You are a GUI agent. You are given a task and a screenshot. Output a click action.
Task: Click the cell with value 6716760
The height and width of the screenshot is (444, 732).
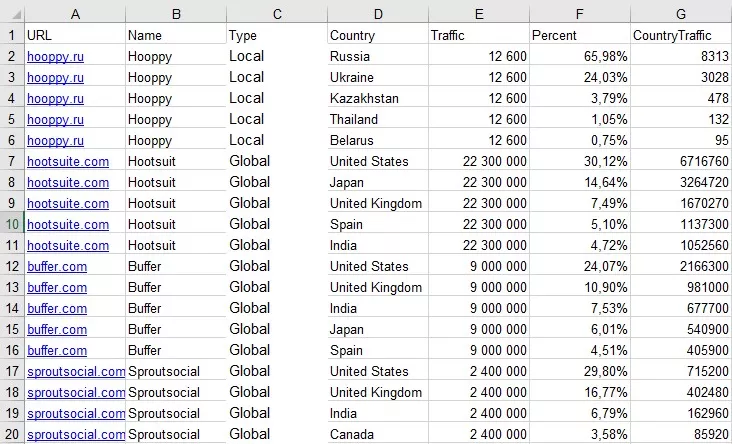pos(681,162)
